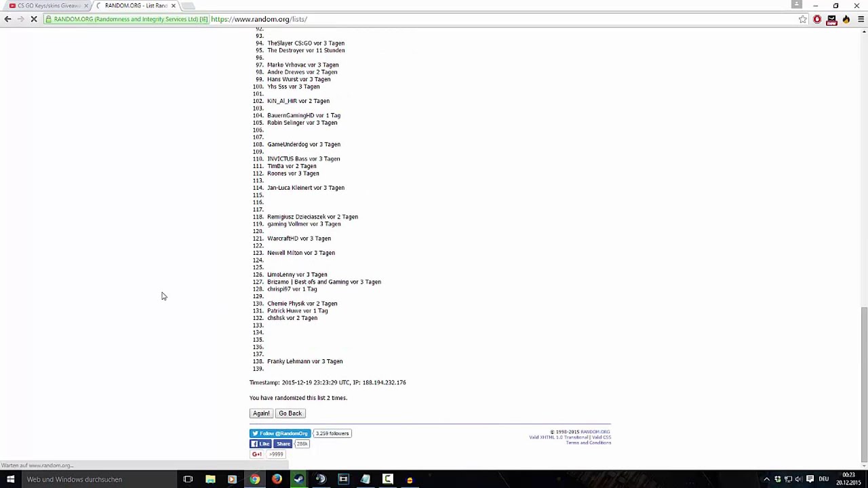Click the address bar URL
This screenshot has height=488, width=868.
(x=259, y=19)
